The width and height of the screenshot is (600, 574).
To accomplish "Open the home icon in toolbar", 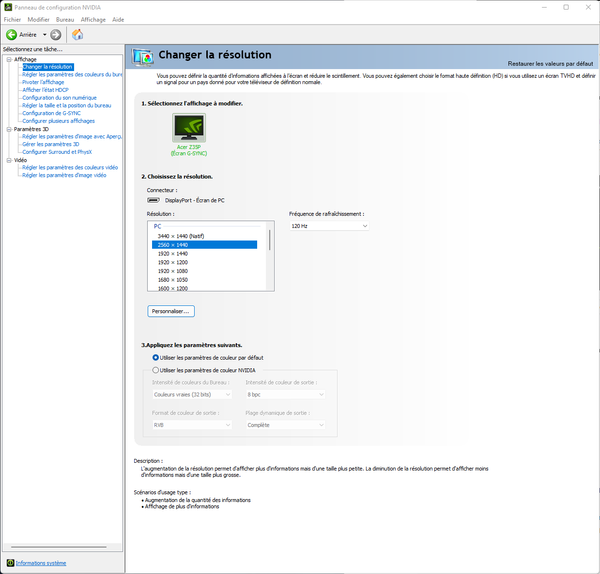I will [77, 34].
